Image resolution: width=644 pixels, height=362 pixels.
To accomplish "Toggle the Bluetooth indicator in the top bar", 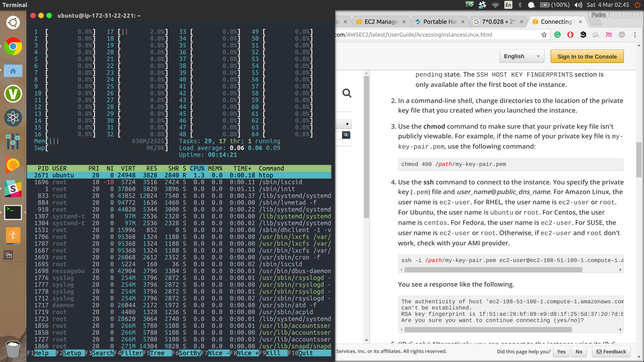I will 520,5.
